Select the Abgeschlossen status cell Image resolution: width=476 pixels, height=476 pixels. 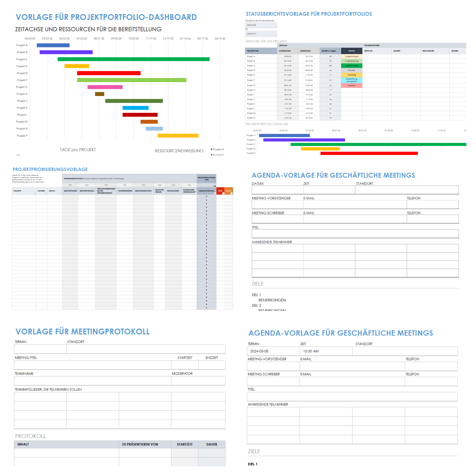coord(352,66)
